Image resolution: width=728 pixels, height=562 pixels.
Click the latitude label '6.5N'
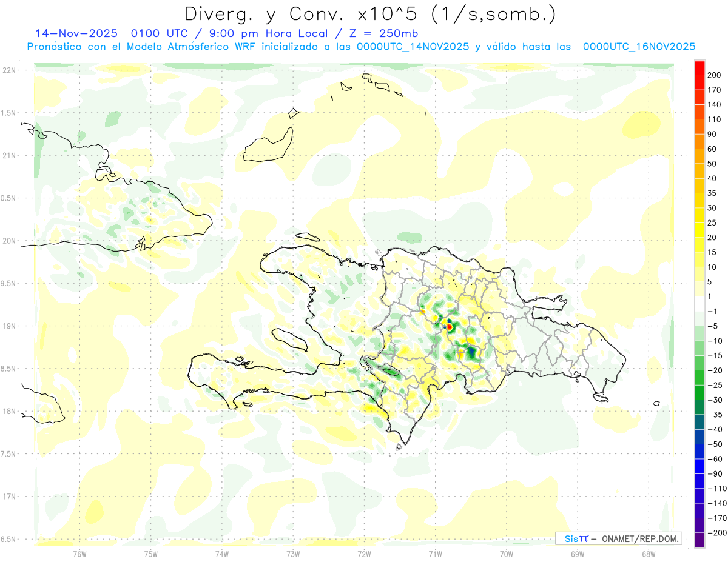(x=8, y=539)
